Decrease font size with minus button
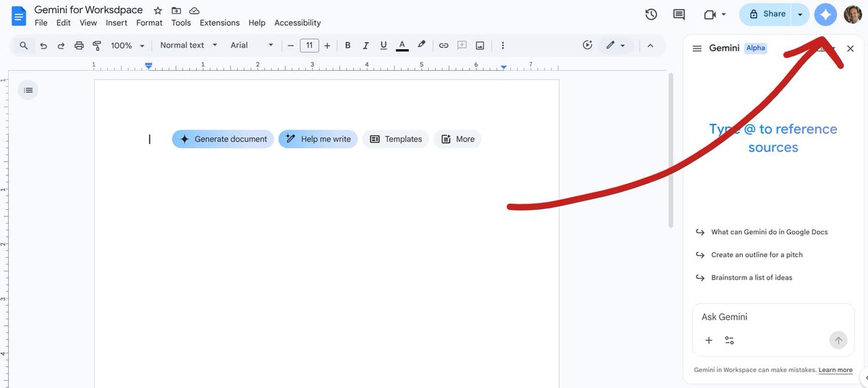Image resolution: width=868 pixels, height=388 pixels. pyautogui.click(x=291, y=46)
